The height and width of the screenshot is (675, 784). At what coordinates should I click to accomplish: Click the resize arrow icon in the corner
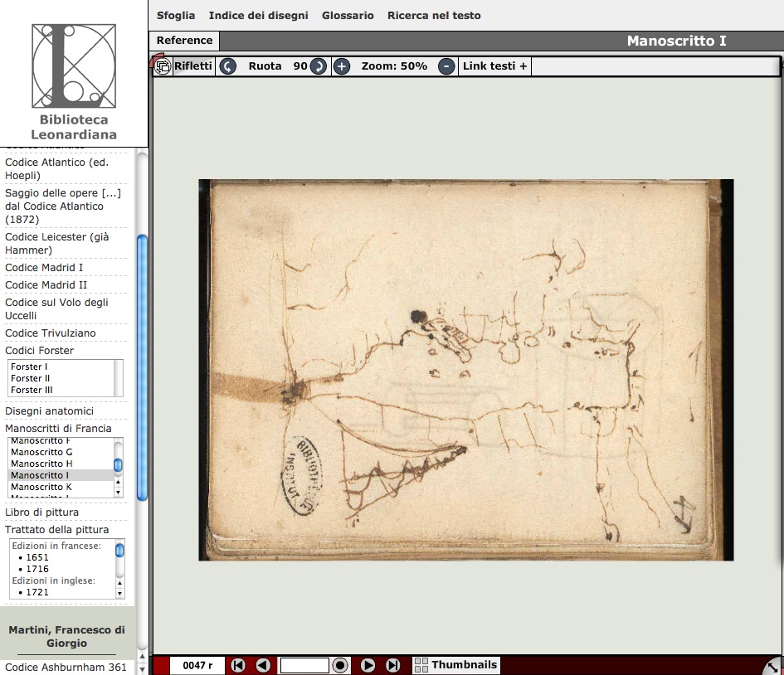click(x=772, y=667)
